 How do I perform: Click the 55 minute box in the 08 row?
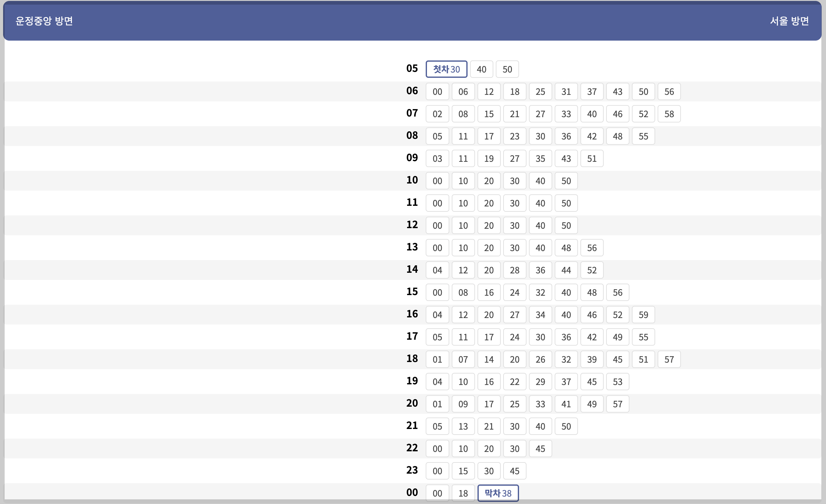643,136
